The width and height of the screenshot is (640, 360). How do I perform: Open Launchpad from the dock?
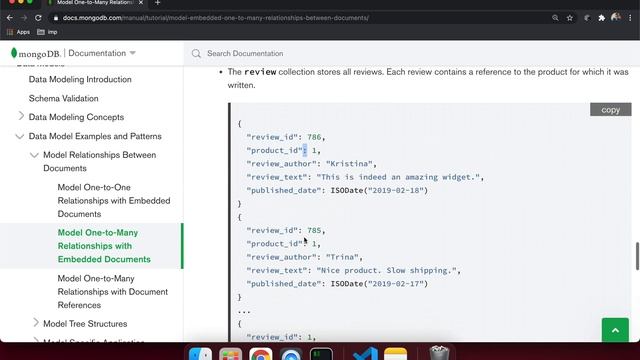coord(231,354)
